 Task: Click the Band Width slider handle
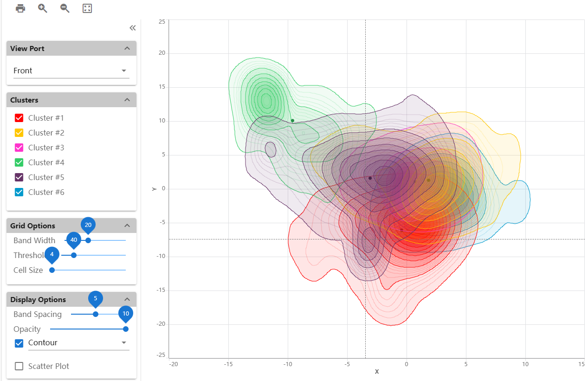pyautogui.click(x=88, y=240)
